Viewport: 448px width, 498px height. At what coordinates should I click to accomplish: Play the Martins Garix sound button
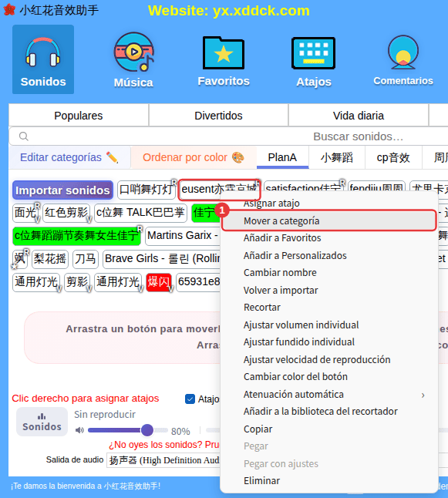pyautogui.click(x=183, y=236)
